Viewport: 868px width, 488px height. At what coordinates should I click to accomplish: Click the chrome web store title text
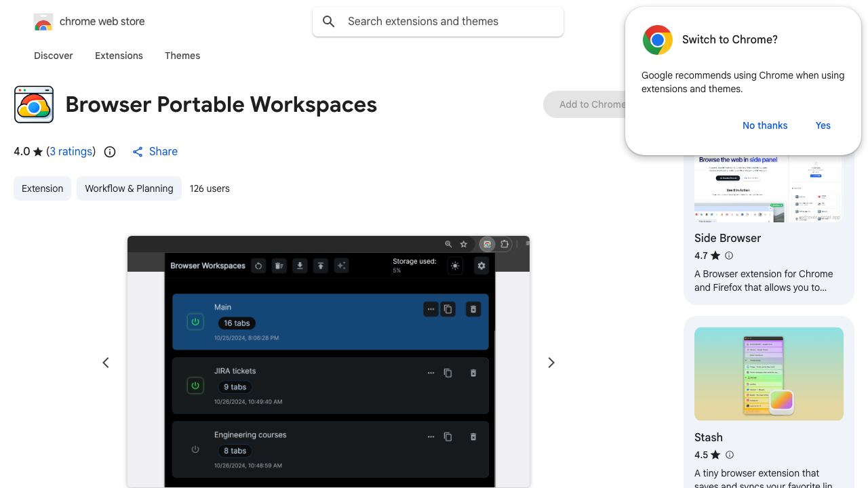[x=102, y=22]
